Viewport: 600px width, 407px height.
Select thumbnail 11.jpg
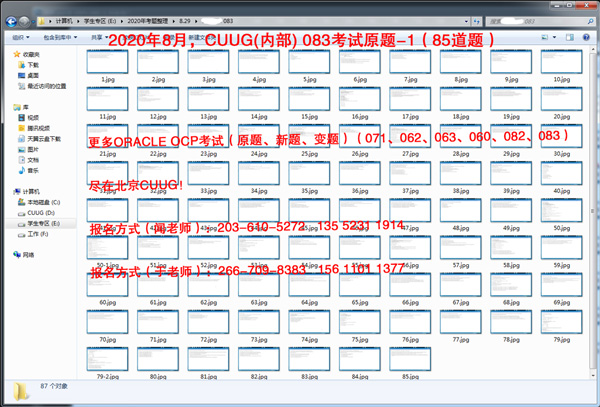[x=108, y=99]
